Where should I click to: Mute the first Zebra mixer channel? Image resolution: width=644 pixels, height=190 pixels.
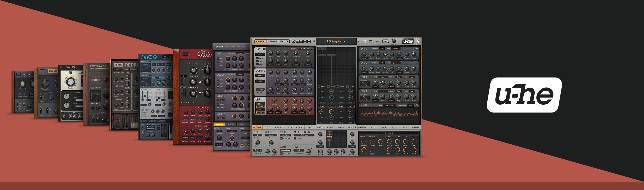(319, 87)
